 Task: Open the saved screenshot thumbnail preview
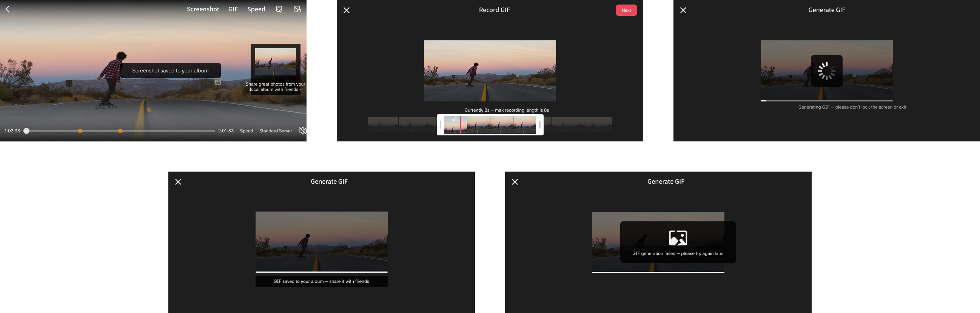pos(276,62)
